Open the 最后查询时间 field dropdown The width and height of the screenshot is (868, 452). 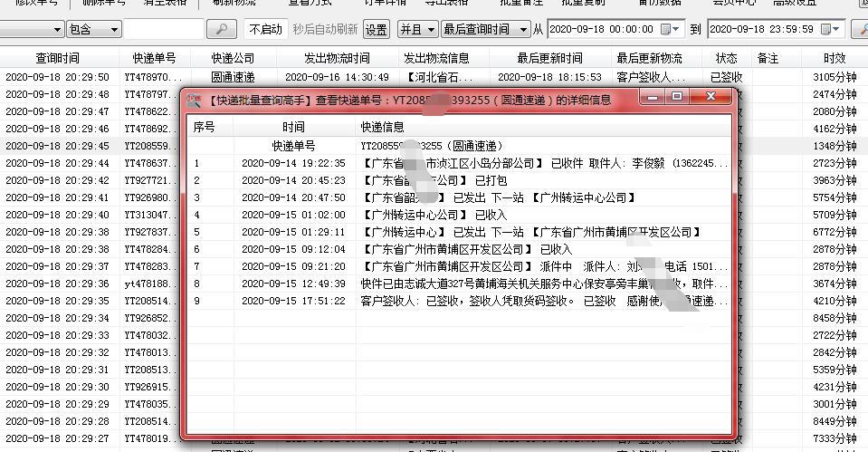pyautogui.click(x=485, y=29)
